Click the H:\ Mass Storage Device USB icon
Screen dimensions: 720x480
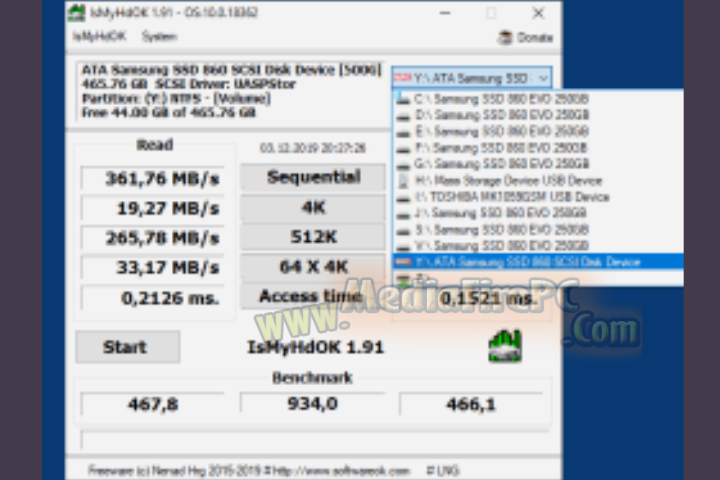pyautogui.click(x=403, y=181)
